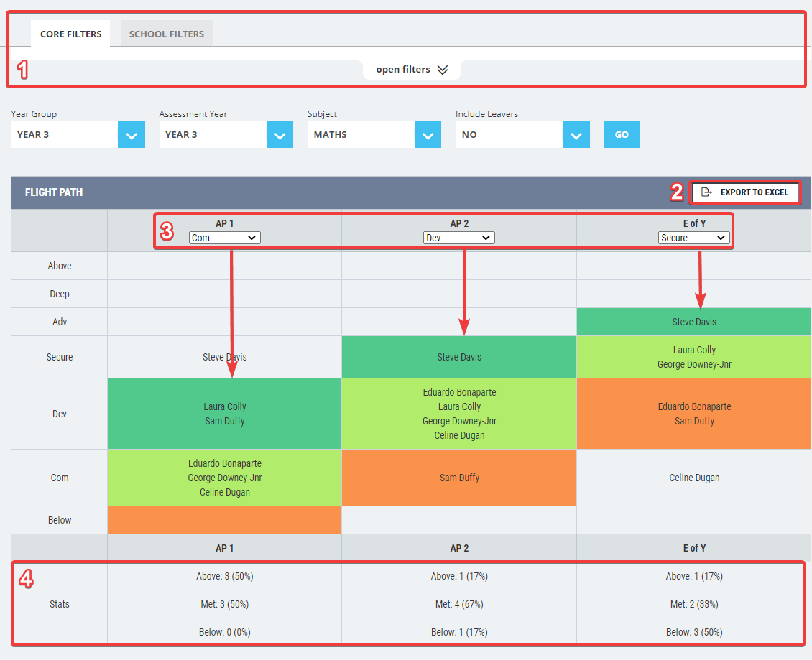Open the Assessment Year dropdown arrow

[280, 134]
